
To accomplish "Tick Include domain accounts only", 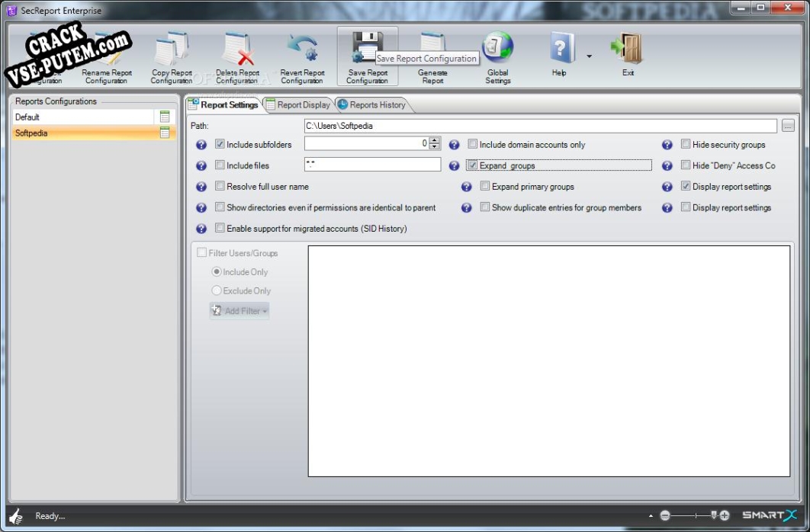I will [473, 144].
